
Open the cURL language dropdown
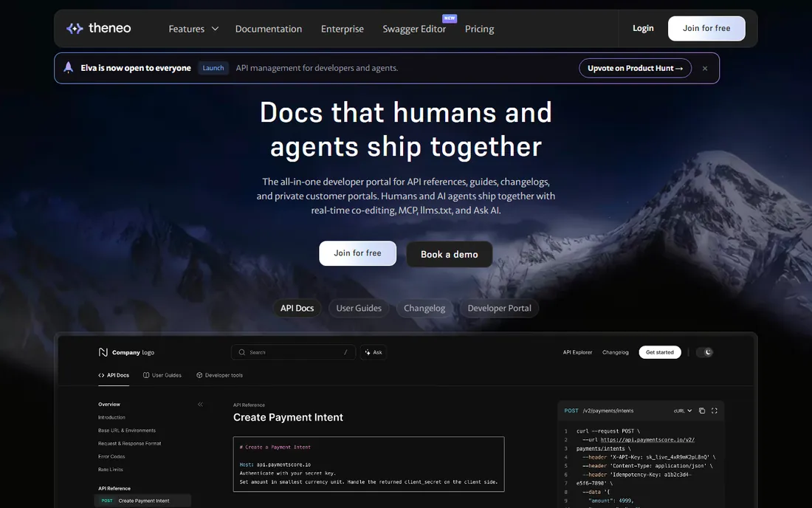click(683, 411)
